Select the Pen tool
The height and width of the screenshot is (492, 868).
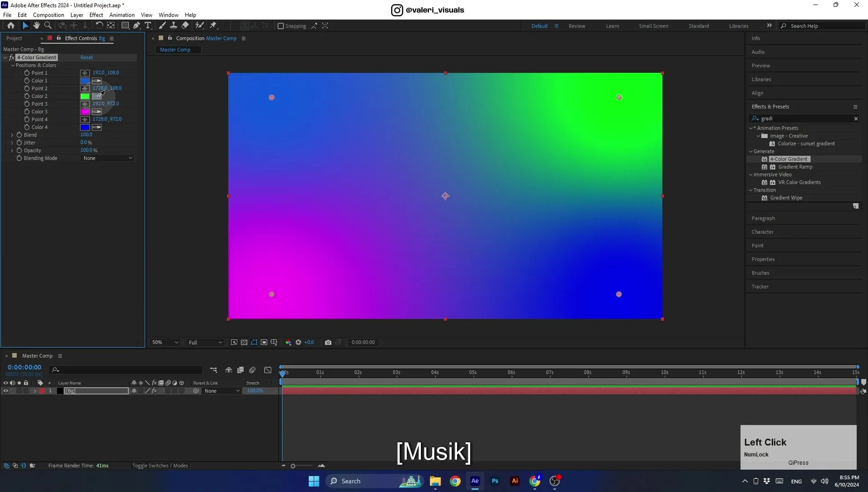coord(137,26)
